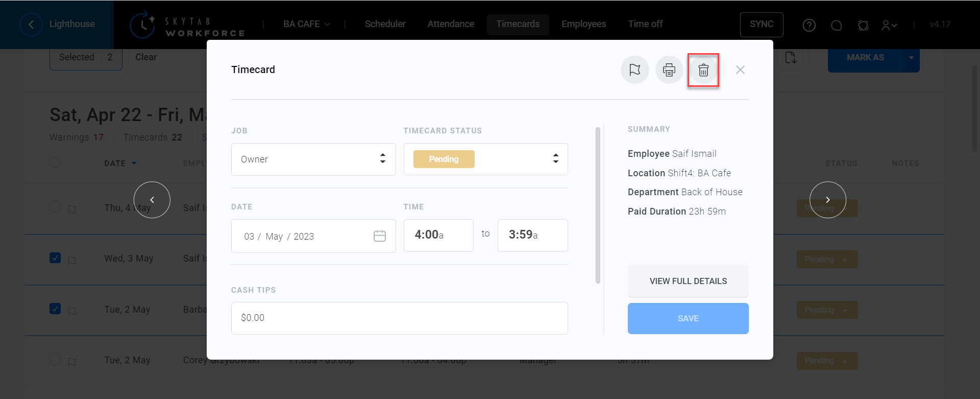Go to next timecard with right arrow
This screenshot has width=980, height=399.
pyautogui.click(x=827, y=200)
